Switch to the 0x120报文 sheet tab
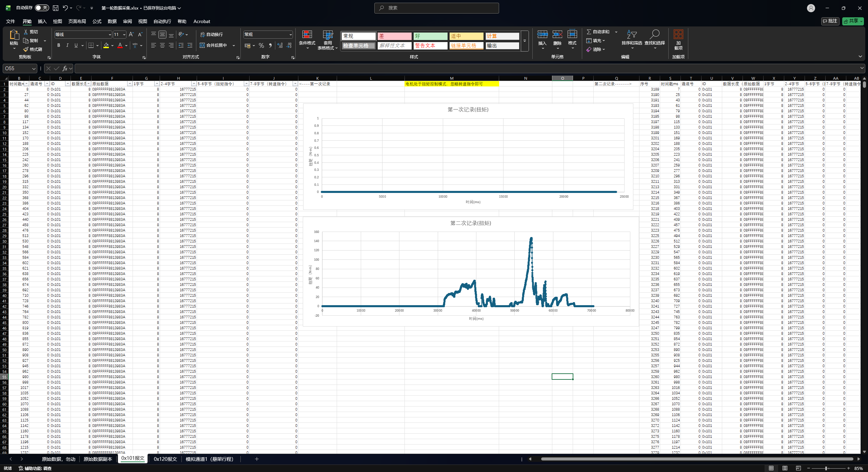This screenshot has height=472, width=868. pos(165,459)
